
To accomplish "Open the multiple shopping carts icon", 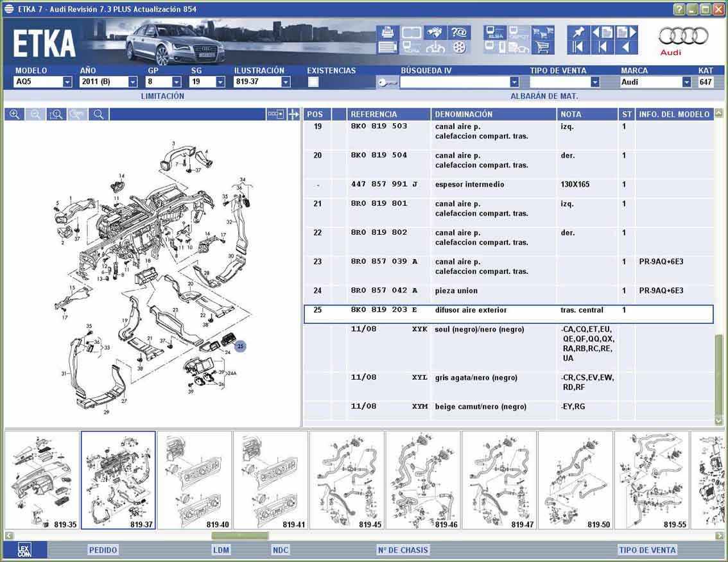I will (542, 33).
